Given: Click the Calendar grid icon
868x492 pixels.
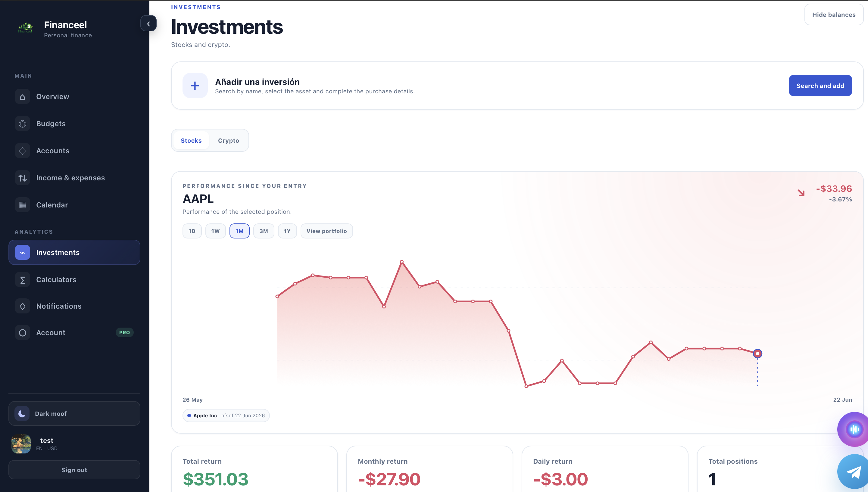Looking at the screenshot, I should pyautogui.click(x=22, y=205).
